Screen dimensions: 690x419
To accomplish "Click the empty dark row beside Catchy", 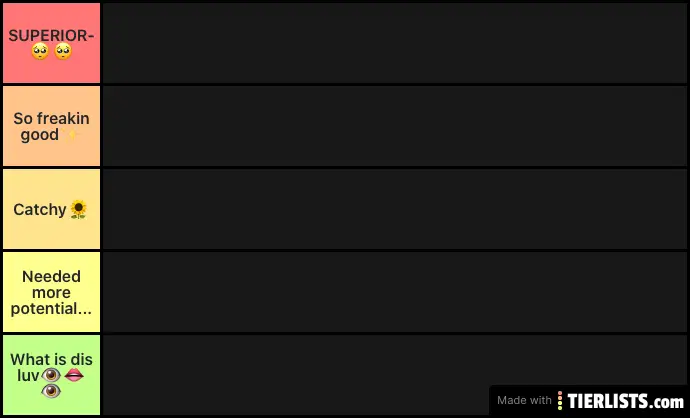I will [x=395, y=209].
